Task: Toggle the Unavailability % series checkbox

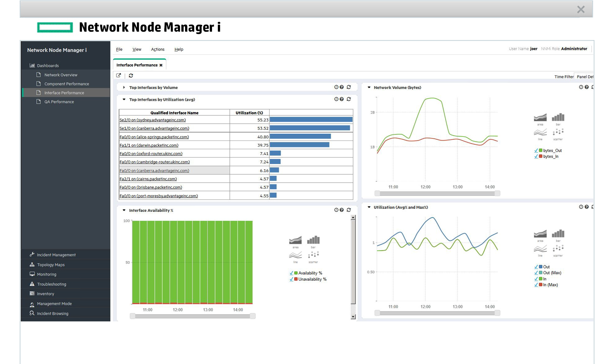Action: pyautogui.click(x=291, y=279)
